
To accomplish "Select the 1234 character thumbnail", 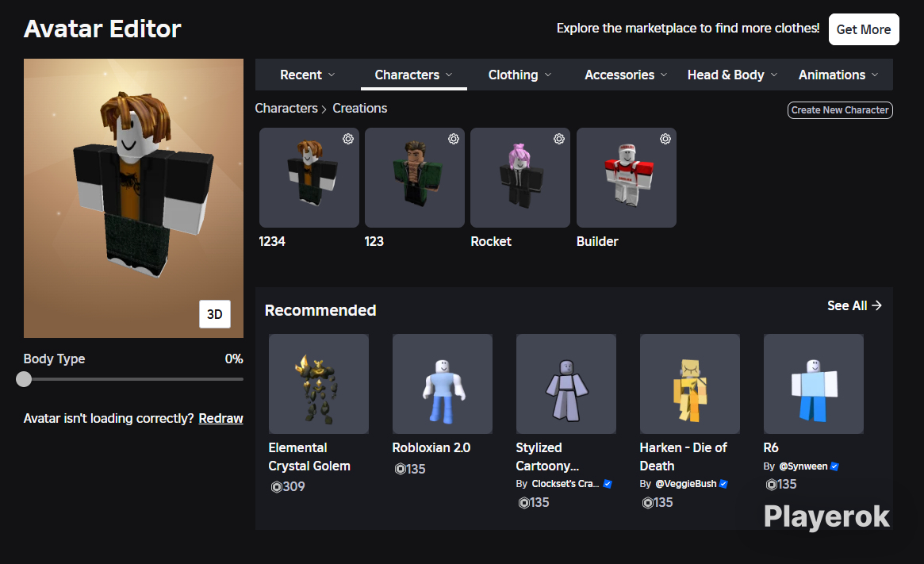I will pos(309,178).
